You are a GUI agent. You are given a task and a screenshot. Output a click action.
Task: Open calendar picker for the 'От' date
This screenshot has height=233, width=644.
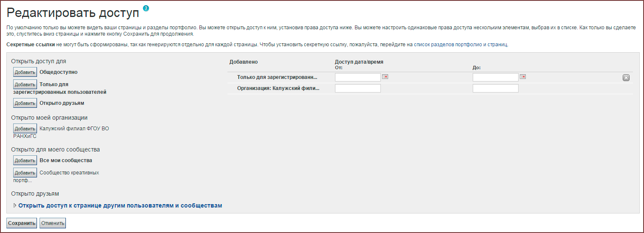tap(385, 77)
